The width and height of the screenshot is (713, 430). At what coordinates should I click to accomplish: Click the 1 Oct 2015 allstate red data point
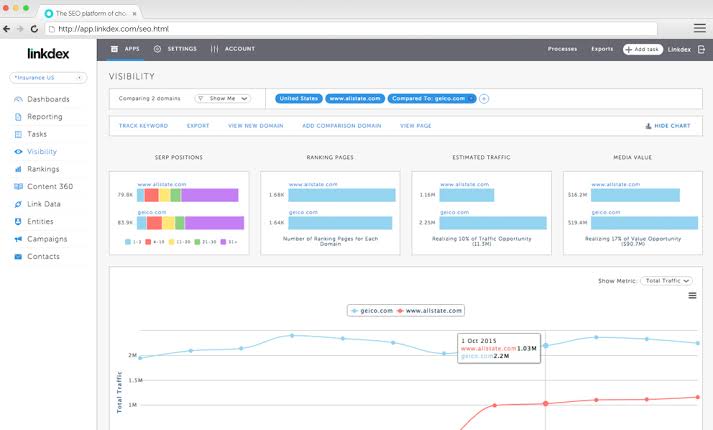tap(545, 403)
